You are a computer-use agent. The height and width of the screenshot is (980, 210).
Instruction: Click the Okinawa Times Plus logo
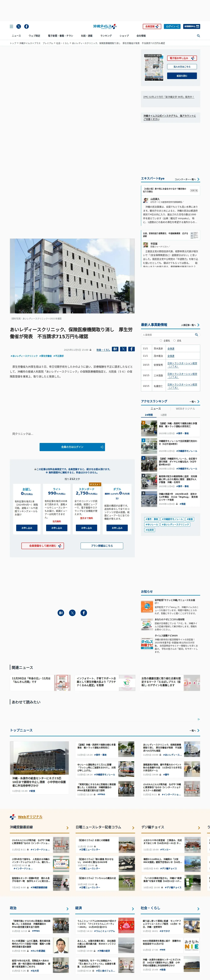point(105,27)
